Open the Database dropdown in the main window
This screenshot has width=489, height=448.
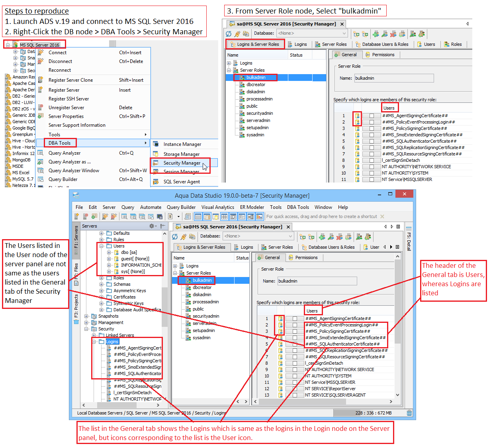point(258,236)
